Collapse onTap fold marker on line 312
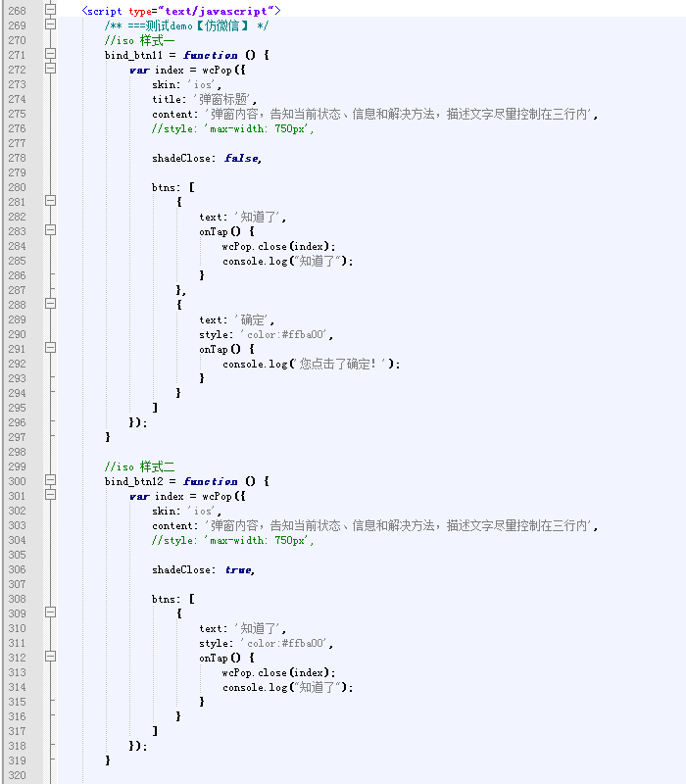This screenshot has height=784, width=686. [51, 656]
